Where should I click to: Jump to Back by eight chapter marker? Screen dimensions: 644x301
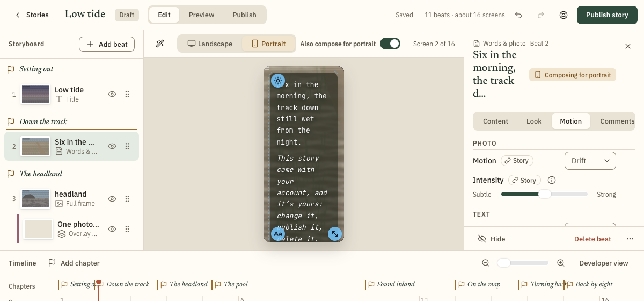(589, 284)
